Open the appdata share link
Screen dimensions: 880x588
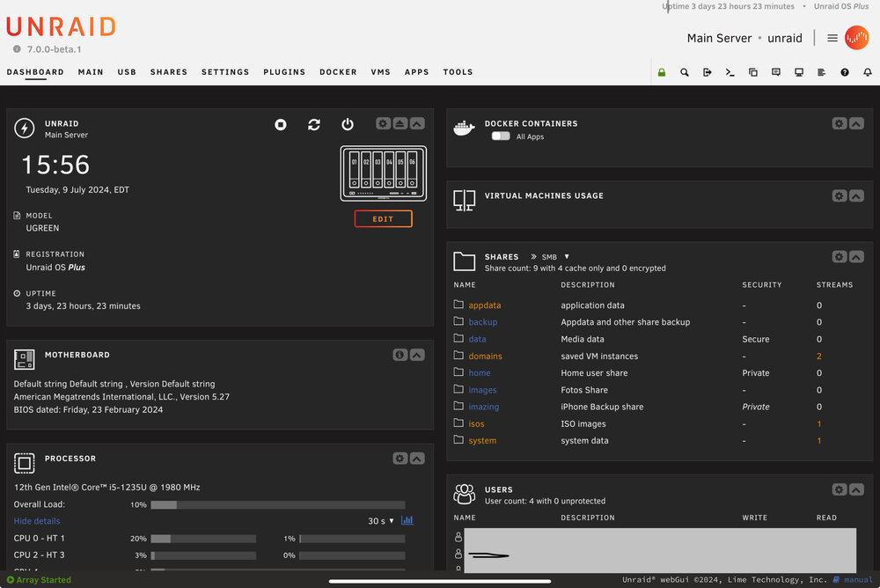(485, 305)
